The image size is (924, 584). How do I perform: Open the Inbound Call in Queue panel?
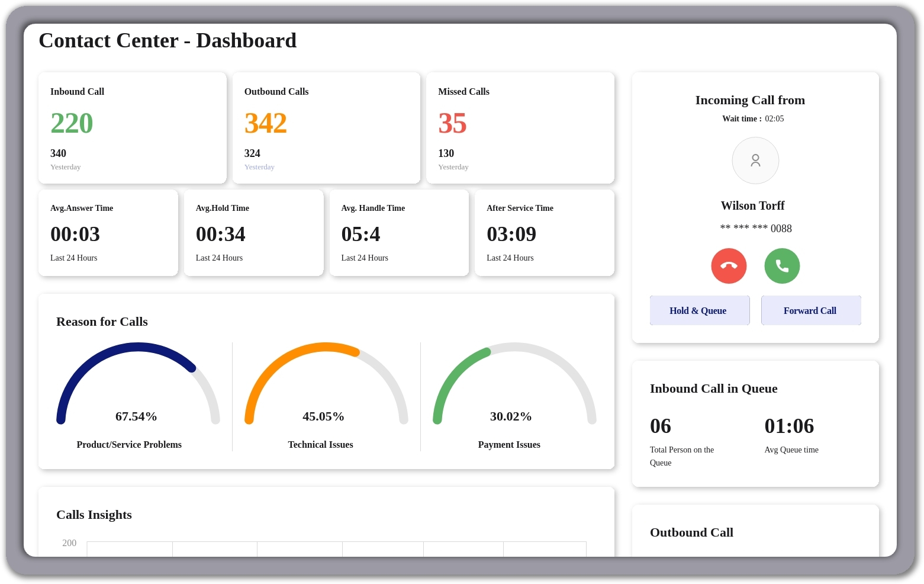755,423
